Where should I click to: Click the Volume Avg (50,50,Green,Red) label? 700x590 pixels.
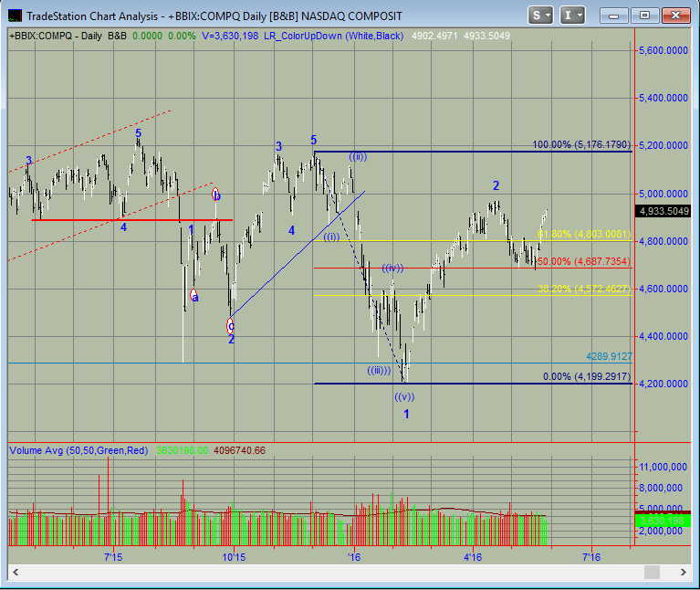tap(78, 450)
